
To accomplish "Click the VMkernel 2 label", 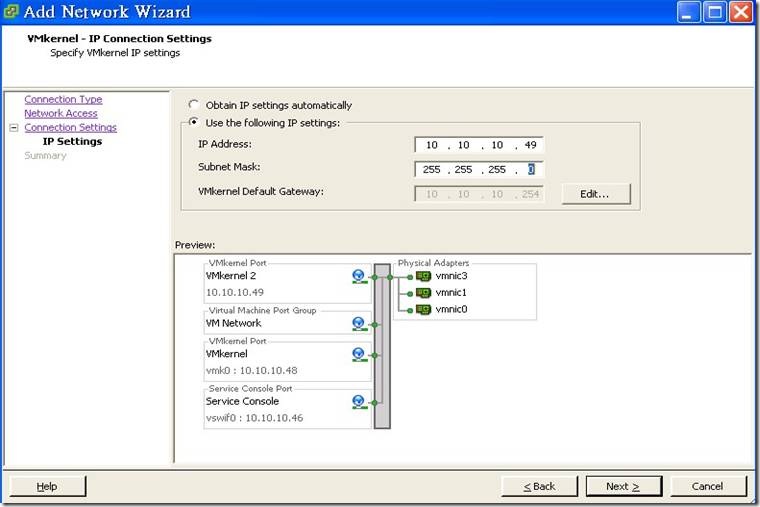I will 231,276.
